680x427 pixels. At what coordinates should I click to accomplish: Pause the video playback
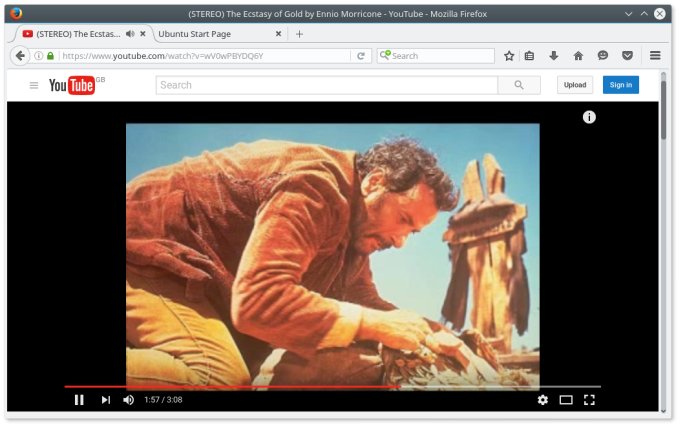coord(79,400)
